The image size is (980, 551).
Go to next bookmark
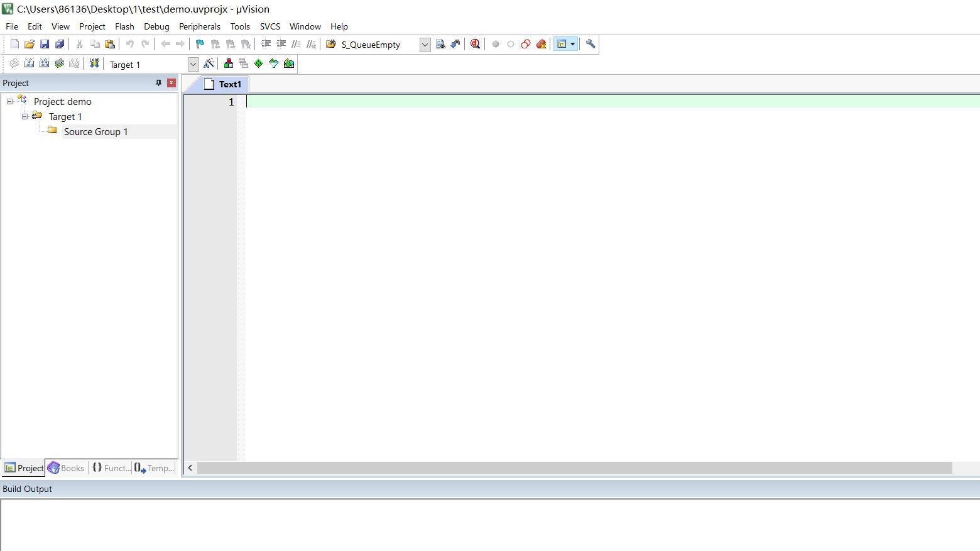[231, 44]
